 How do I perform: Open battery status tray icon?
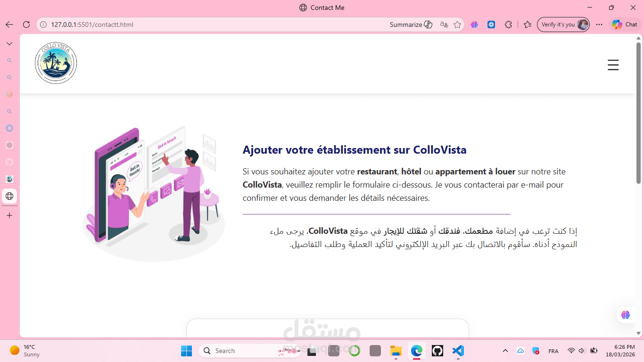[x=594, y=351]
